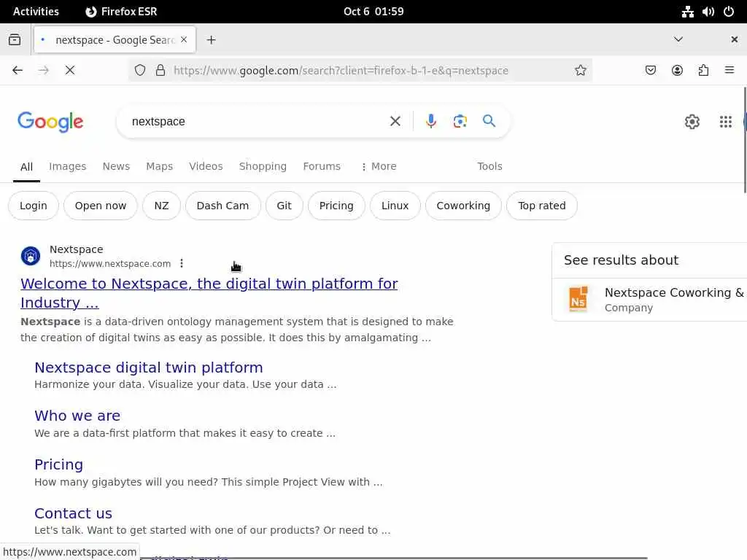This screenshot has width=747, height=560.
Task: Click the forward navigation arrow
Action: [x=43, y=71]
